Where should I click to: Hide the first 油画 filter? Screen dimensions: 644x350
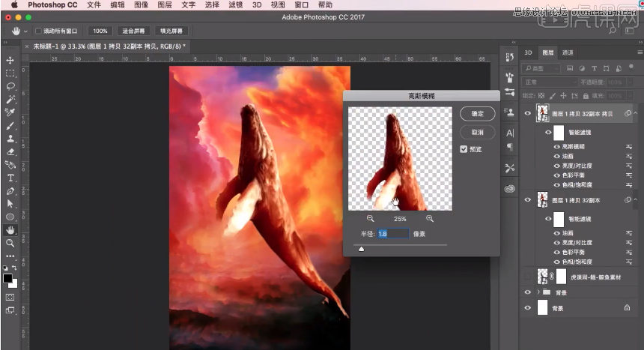pyautogui.click(x=557, y=156)
